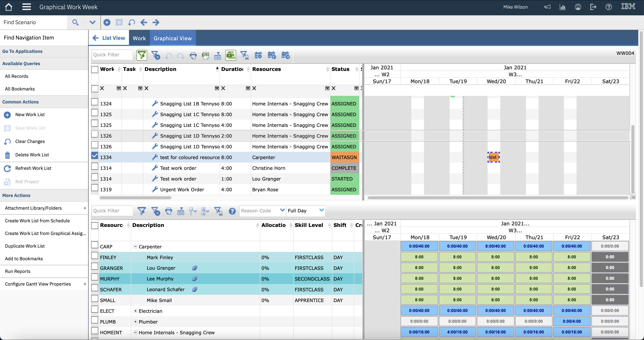Viewport: 644px width, 340px height.
Task: Collapse the Carpenter resource group
Action: pos(135,246)
